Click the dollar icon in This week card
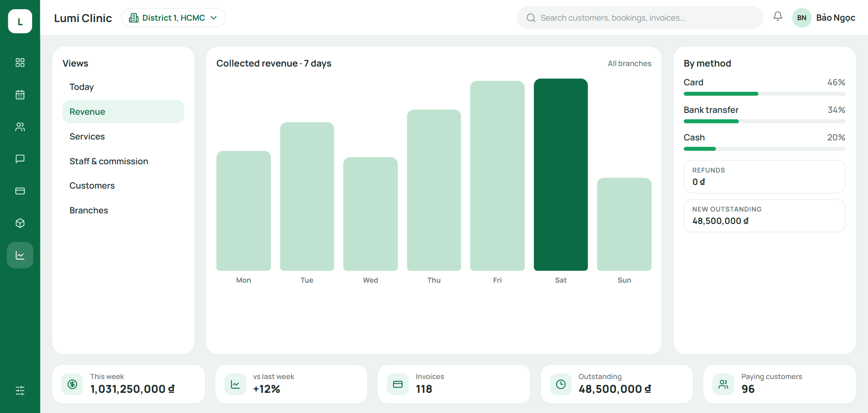Screen dimensions: 868x413 pyautogui.click(x=72, y=384)
